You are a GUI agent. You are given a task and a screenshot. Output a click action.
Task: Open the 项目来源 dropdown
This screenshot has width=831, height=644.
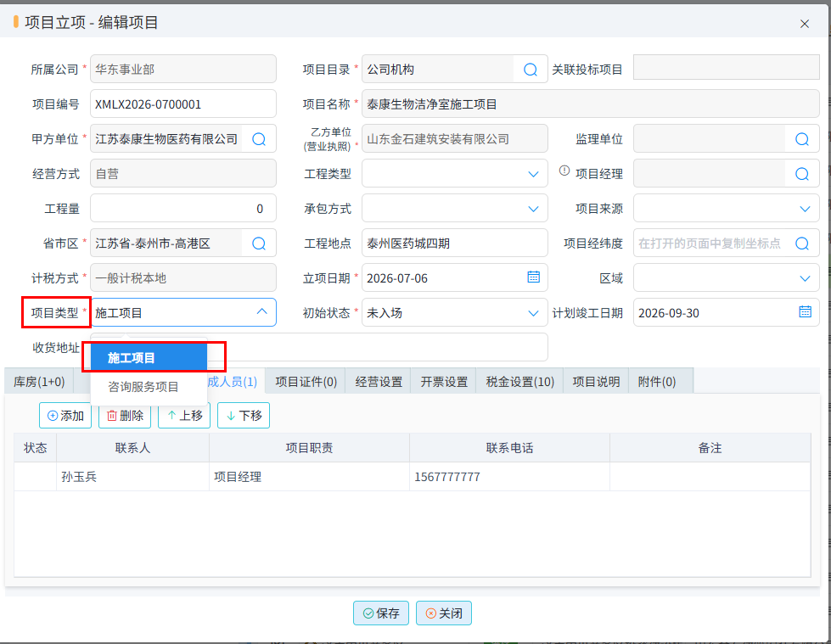805,210
